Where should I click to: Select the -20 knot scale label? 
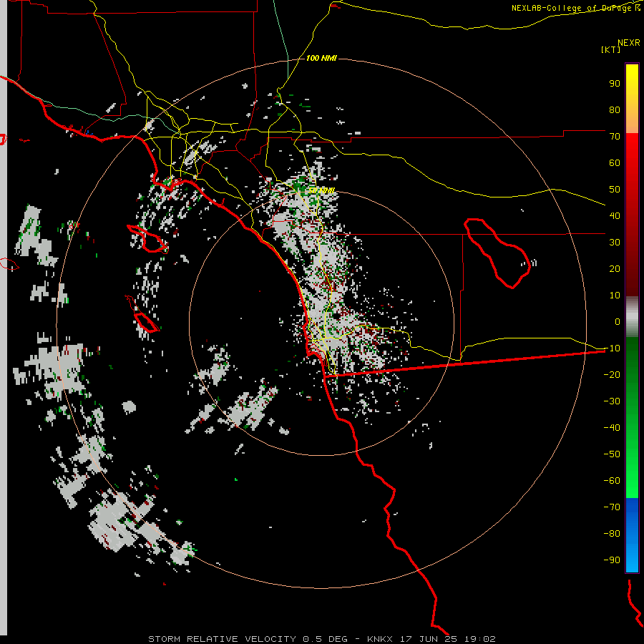[612, 374]
